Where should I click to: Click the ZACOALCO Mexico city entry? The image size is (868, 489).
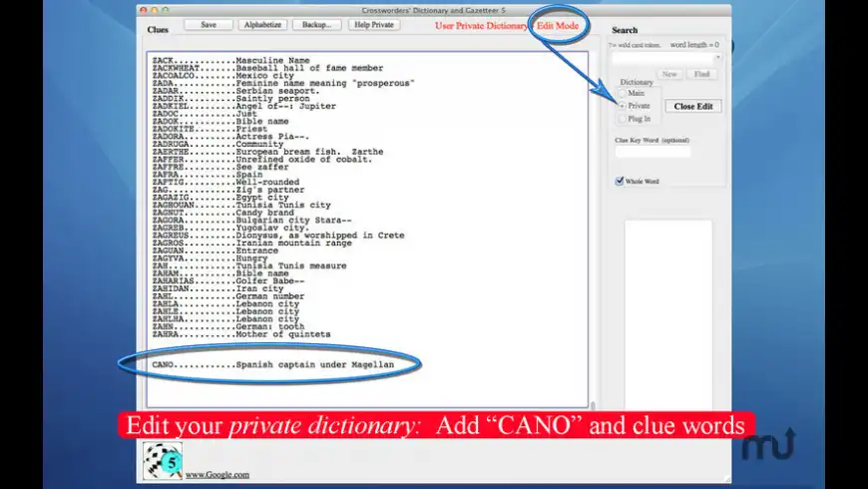point(223,75)
